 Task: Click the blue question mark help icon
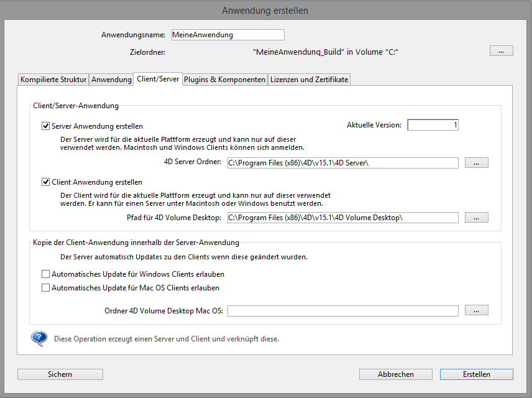[39, 338]
